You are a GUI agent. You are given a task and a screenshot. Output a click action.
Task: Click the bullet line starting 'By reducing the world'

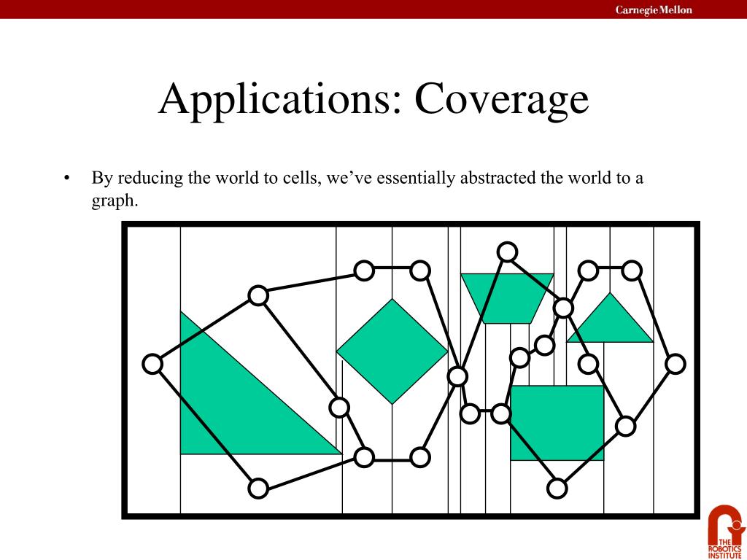pos(368,178)
